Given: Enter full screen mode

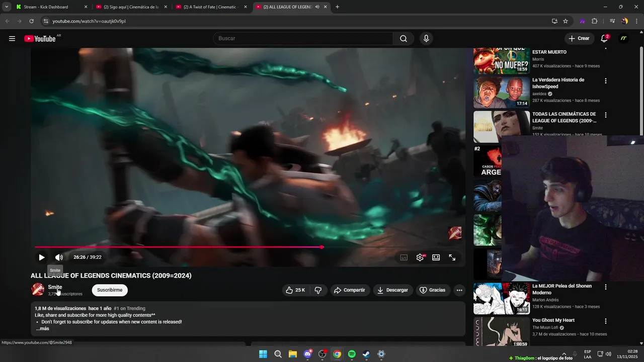Looking at the screenshot, I should click(452, 257).
